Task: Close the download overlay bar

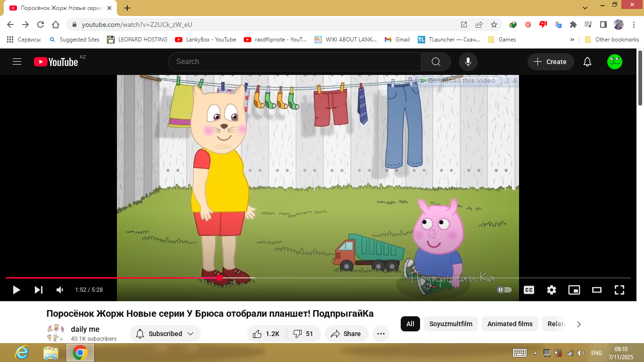Action: click(515, 81)
